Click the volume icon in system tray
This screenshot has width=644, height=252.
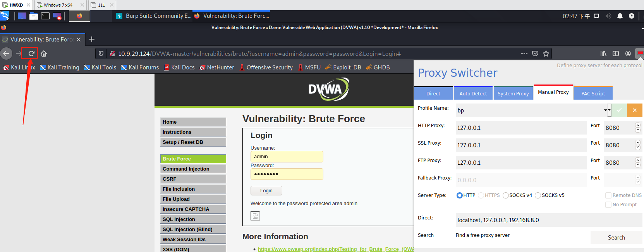(608, 16)
